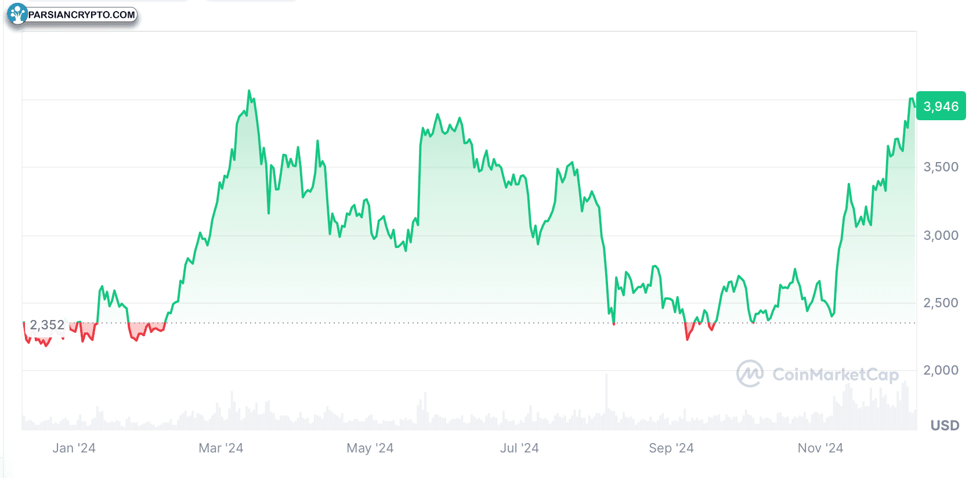Viewport: 980px width, 478px height.
Task: Select the Jan '24 axis label
Action: [x=74, y=448]
